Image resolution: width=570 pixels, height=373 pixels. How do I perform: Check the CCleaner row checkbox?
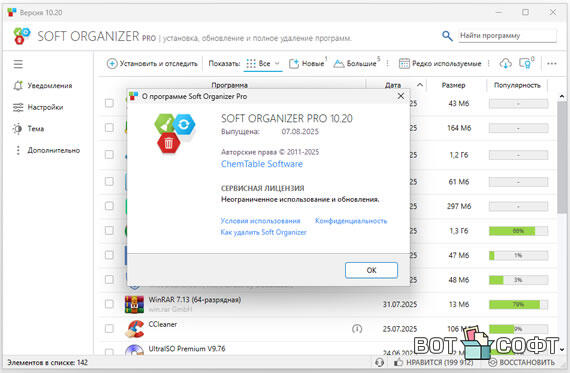pyautogui.click(x=109, y=329)
